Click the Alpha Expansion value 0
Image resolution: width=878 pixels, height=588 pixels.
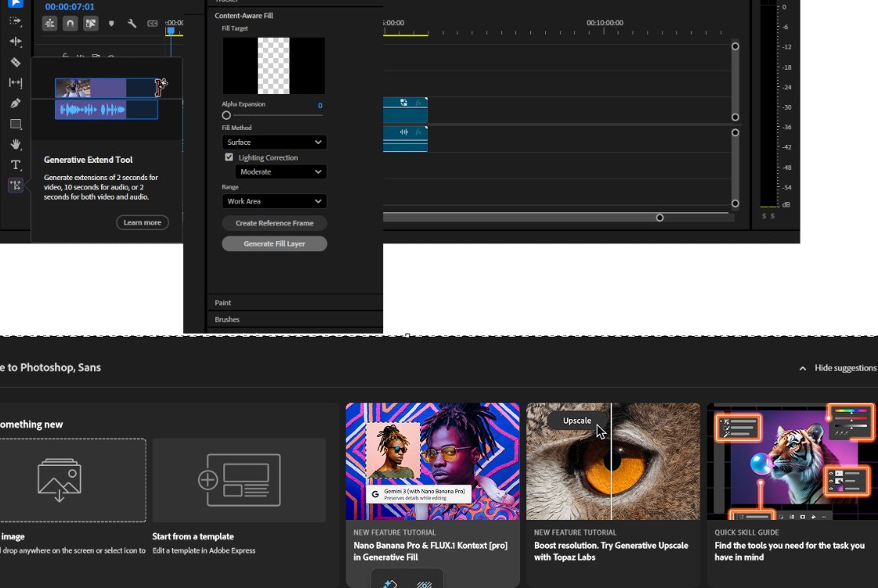point(320,105)
